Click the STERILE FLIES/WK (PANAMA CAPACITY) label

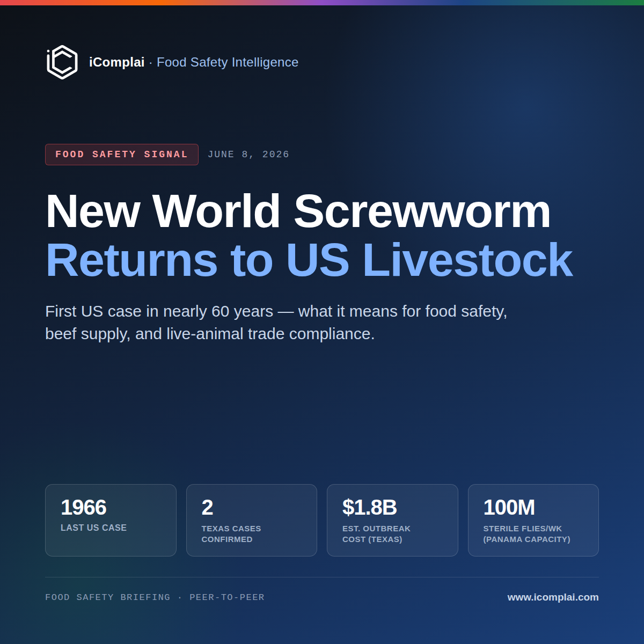pyautogui.click(x=527, y=534)
